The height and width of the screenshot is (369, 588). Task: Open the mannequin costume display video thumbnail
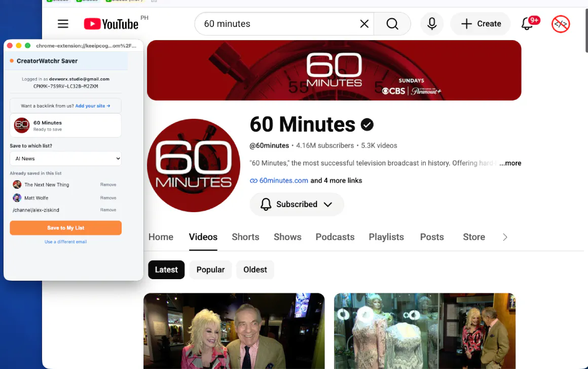(424, 331)
